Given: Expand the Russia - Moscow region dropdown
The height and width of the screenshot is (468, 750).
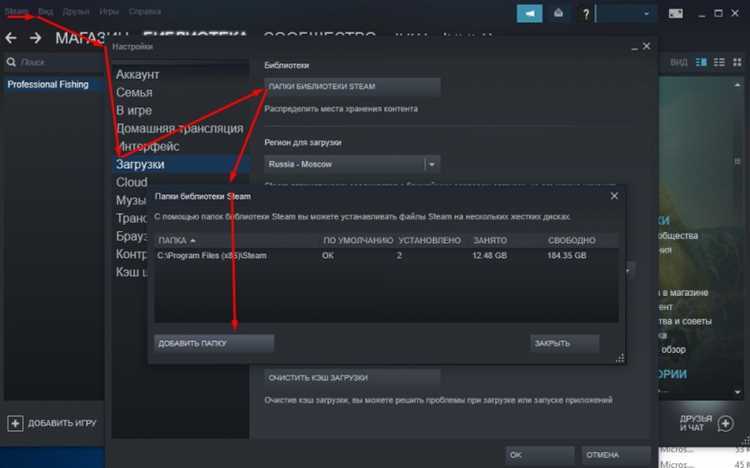Looking at the screenshot, I should (x=432, y=164).
